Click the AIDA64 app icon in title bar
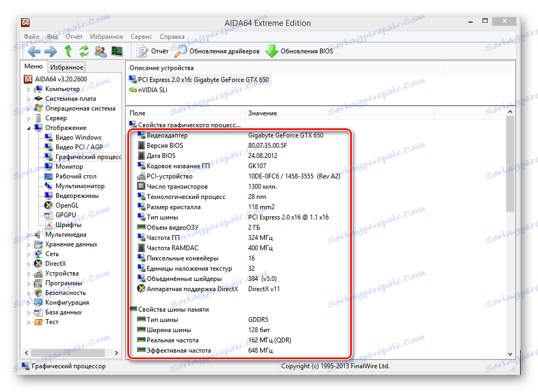The image size is (538, 392). 26,23
